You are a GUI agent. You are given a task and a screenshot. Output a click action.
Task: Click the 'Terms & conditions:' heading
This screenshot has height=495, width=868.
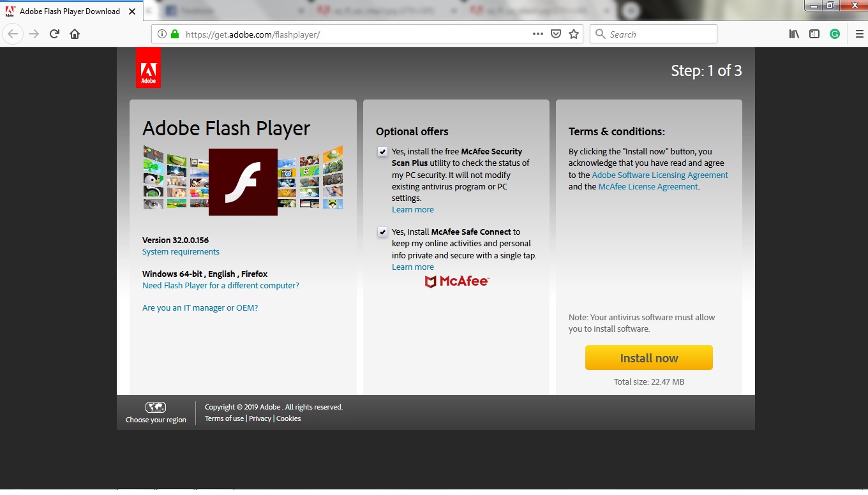(x=617, y=131)
